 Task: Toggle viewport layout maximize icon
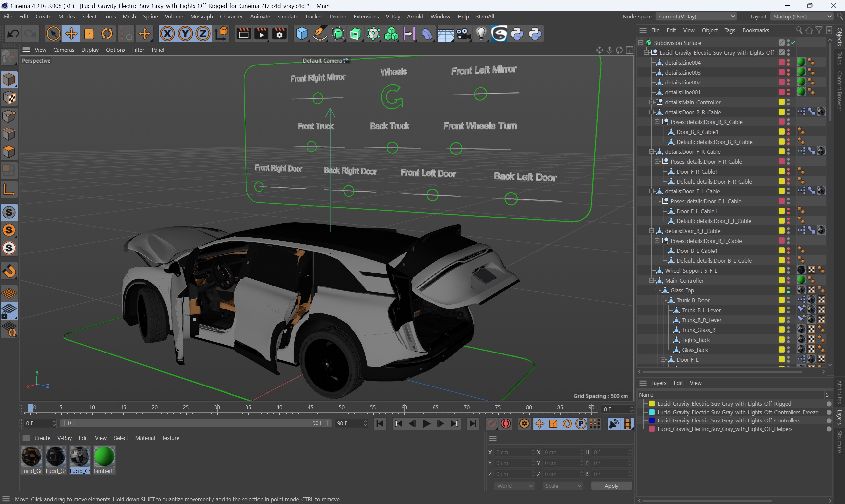[630, 50]
